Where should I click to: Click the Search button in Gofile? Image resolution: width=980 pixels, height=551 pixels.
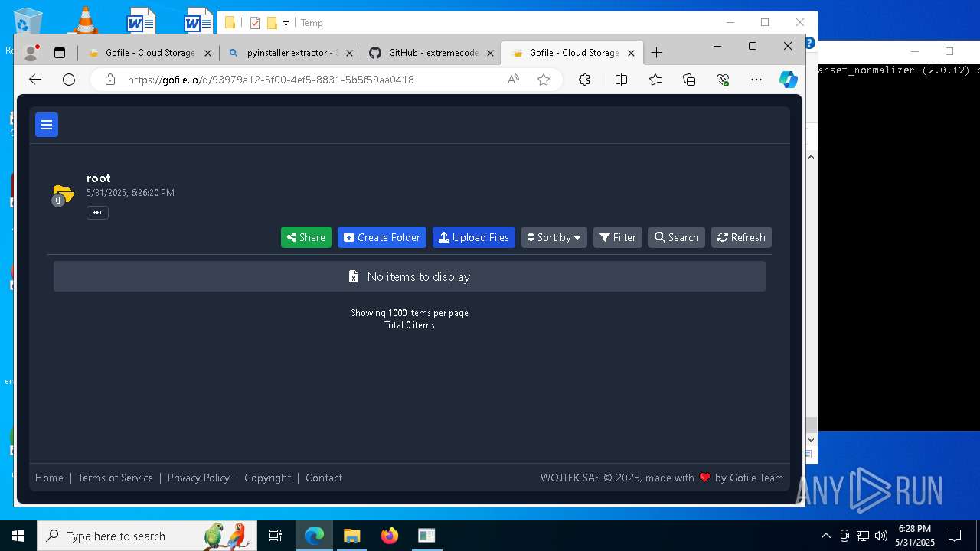pyautogui.click(x=677, y=237)
